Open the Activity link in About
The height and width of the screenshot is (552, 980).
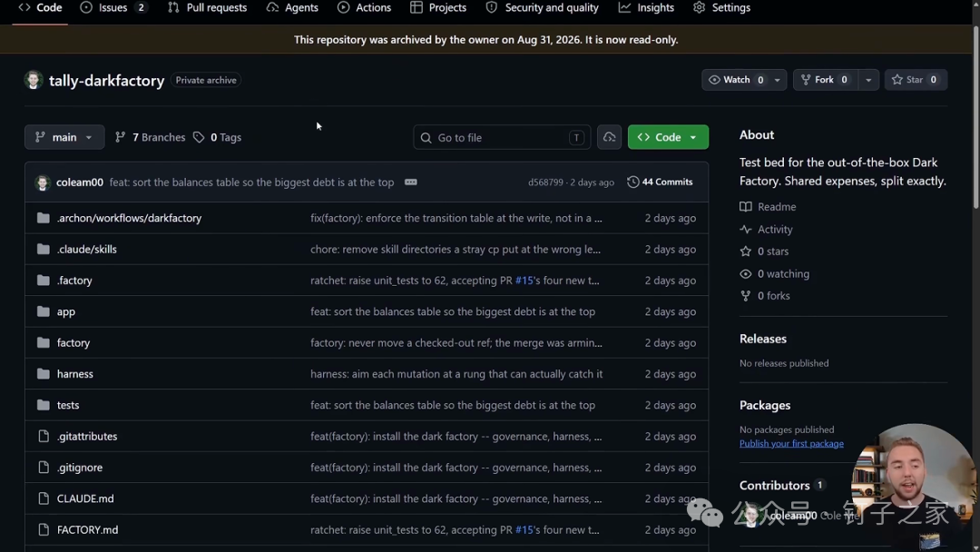point(766,230)
